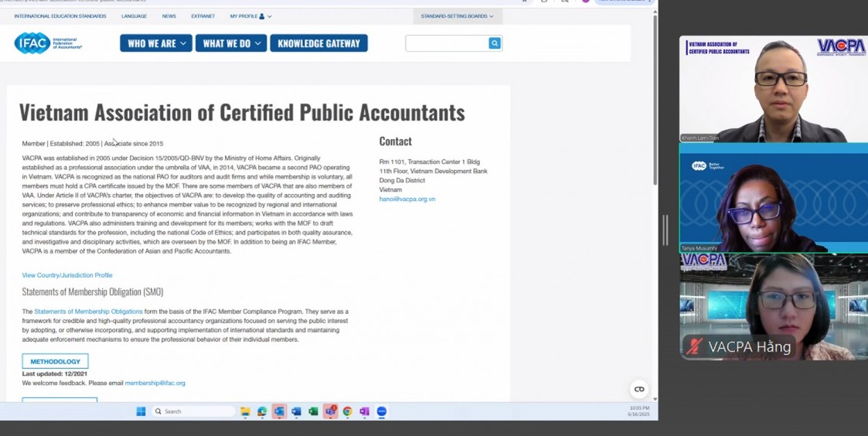Viewport: 868px width, 436px height.
Task: Click the 'Dong Da District' address line
Action: tap(402, 181)
